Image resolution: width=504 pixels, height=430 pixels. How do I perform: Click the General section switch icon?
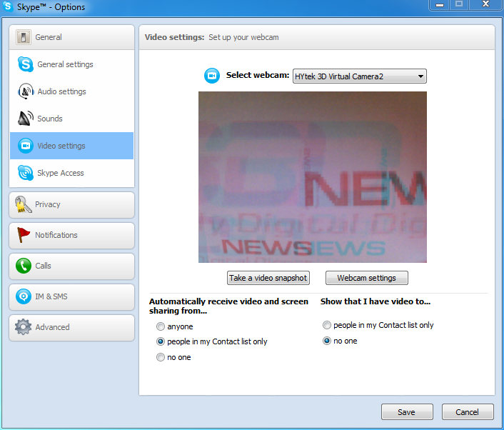coord(23,37)
